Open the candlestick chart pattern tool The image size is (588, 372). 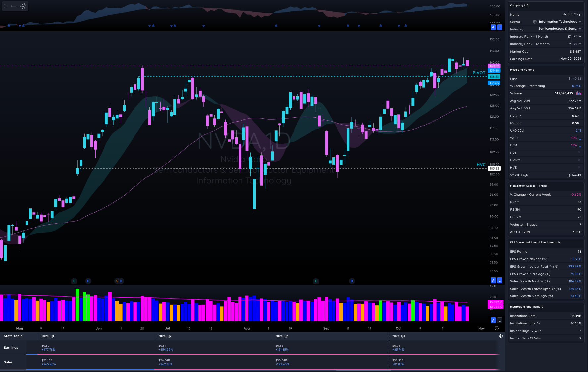(x=23, y=6)
